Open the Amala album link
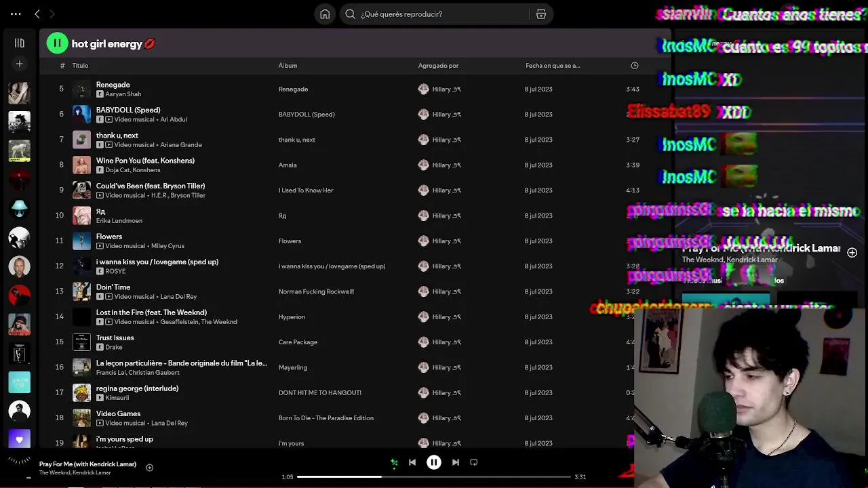This screenshot has height=488, width=868. tap(288, 165)
